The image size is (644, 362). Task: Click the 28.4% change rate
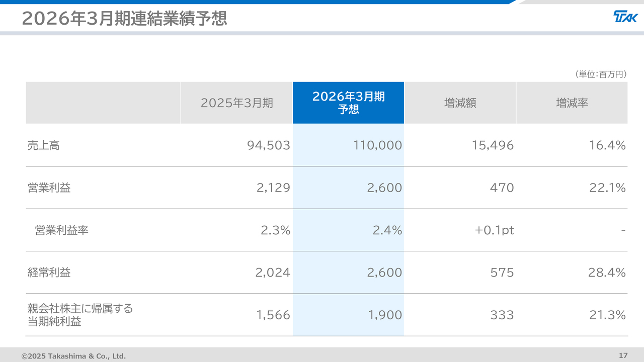tap(607, 273)
